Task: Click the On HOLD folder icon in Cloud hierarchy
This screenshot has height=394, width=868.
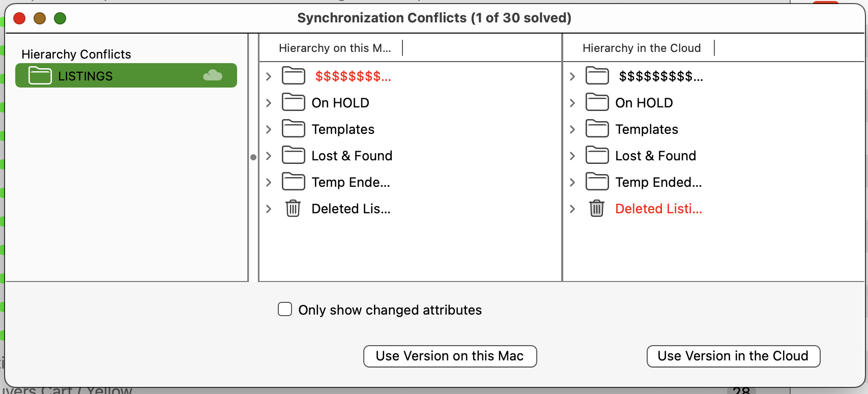Action: point(597,102)
